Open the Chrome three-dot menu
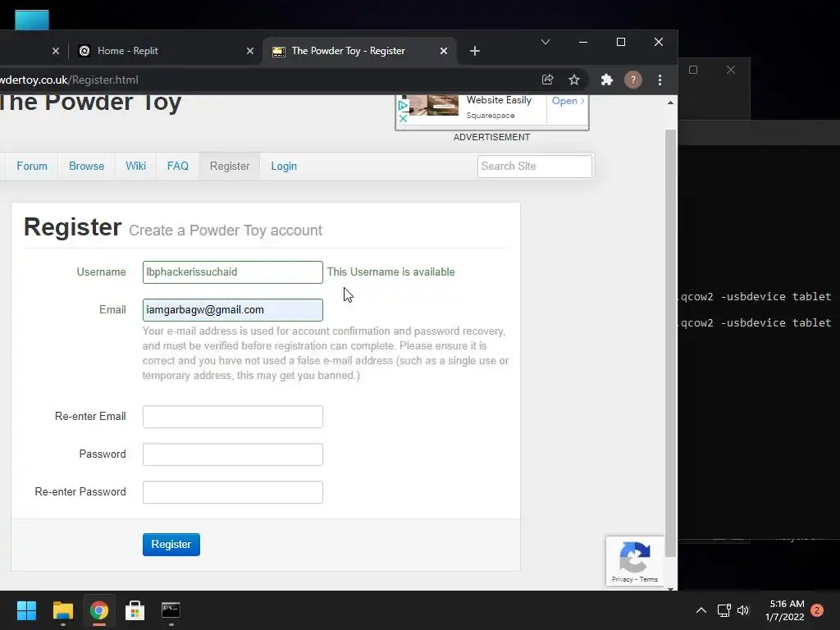840x630 pixels. click(660, 80)
